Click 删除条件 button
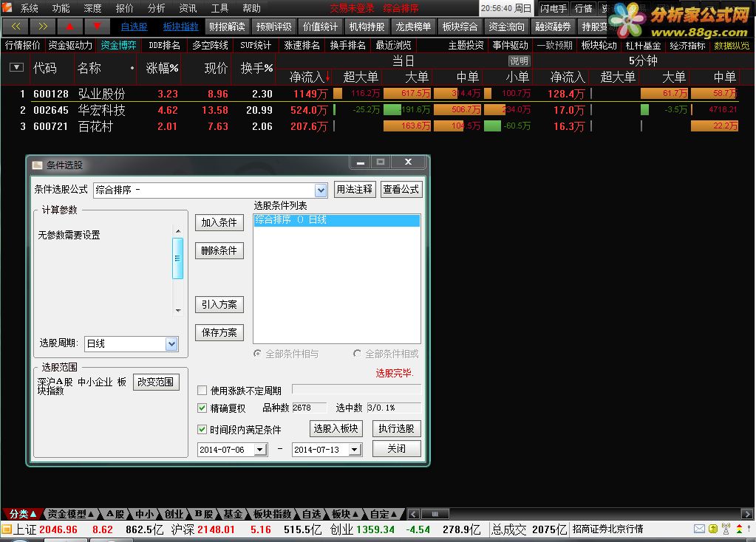756x542 pixels. pos(219,250)
